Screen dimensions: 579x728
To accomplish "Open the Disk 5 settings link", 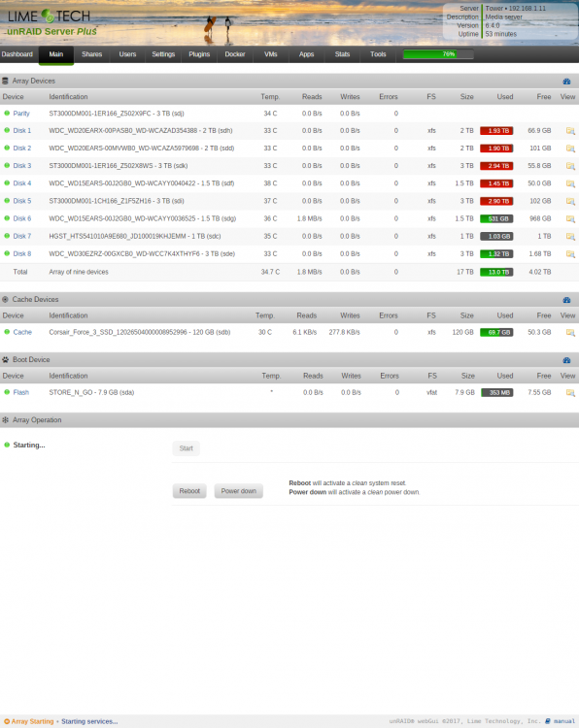I will 21,201.
